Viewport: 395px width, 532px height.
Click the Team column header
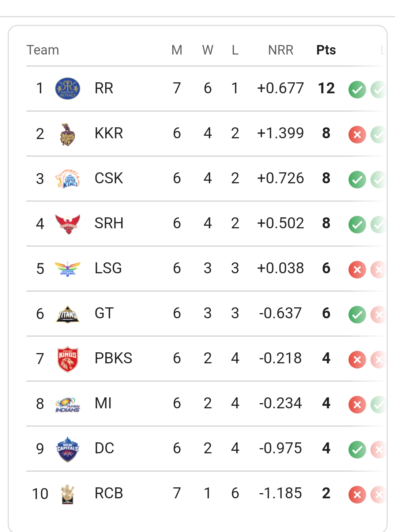(x=43, y=50)
